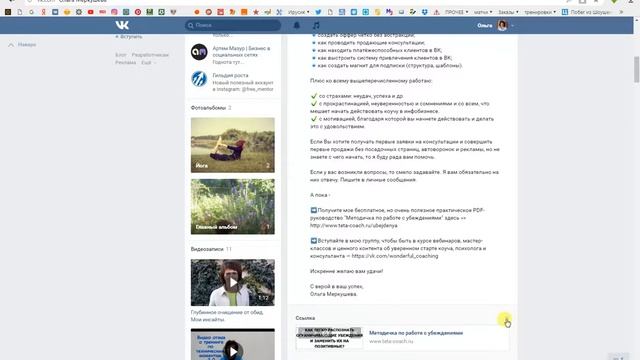Open the Глубинное очищение от обид title

227,316
